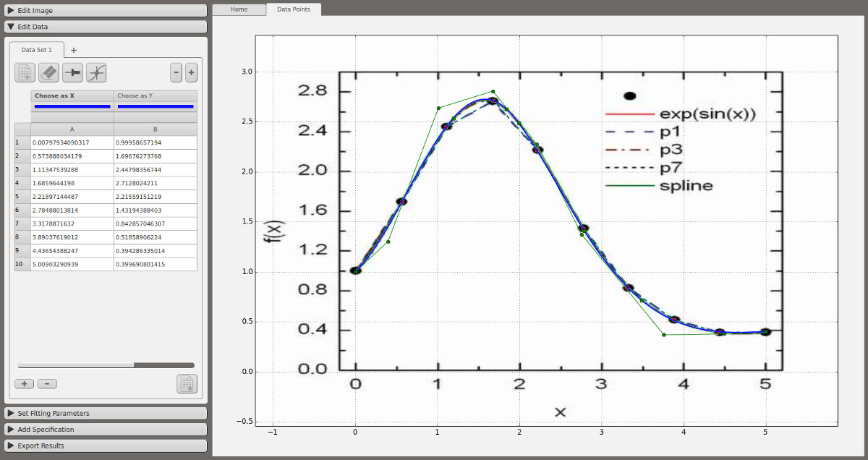Activate the pin point marker tool
868x460 pixels.
(x=73, y=72)
